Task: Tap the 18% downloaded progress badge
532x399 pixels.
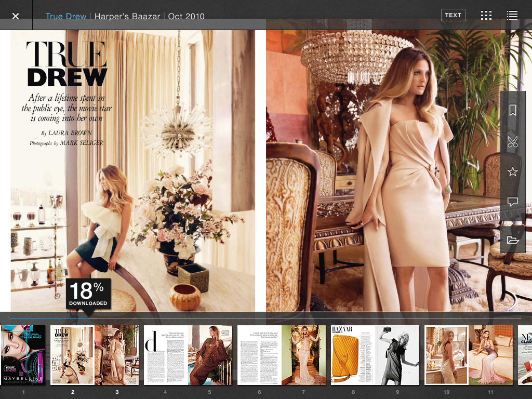Action: pyautogui.click(x=88, y=294)
